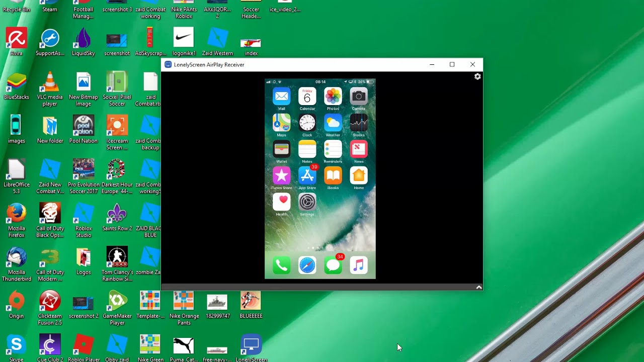Select the Origin desktop shortcut

click(x=16, y=305)
